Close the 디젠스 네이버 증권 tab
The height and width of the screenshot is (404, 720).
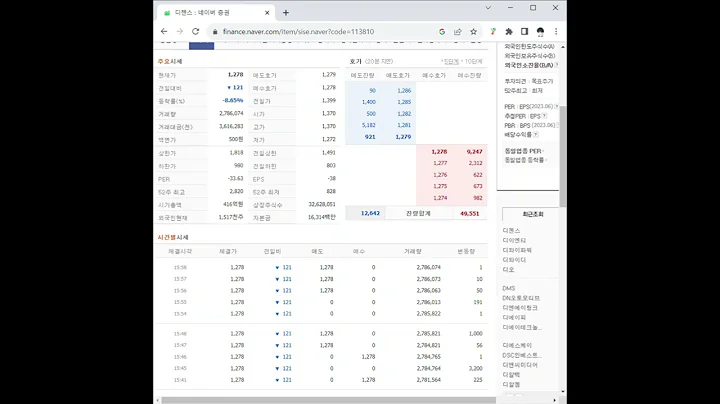click(267, 13)
